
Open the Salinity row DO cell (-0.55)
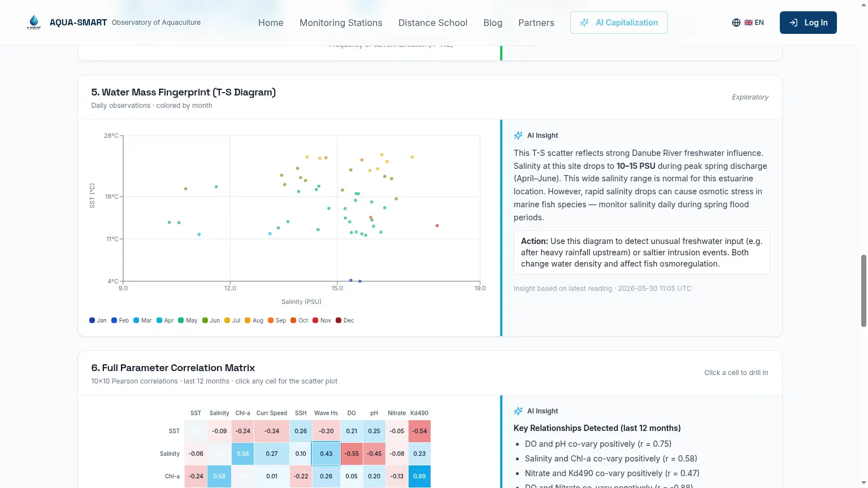pos(351,454)
